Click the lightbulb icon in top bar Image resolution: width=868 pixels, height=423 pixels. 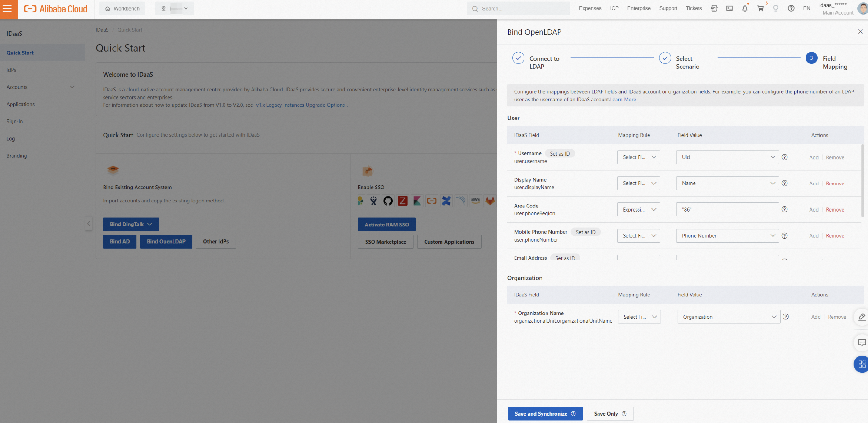coord(776,8)
